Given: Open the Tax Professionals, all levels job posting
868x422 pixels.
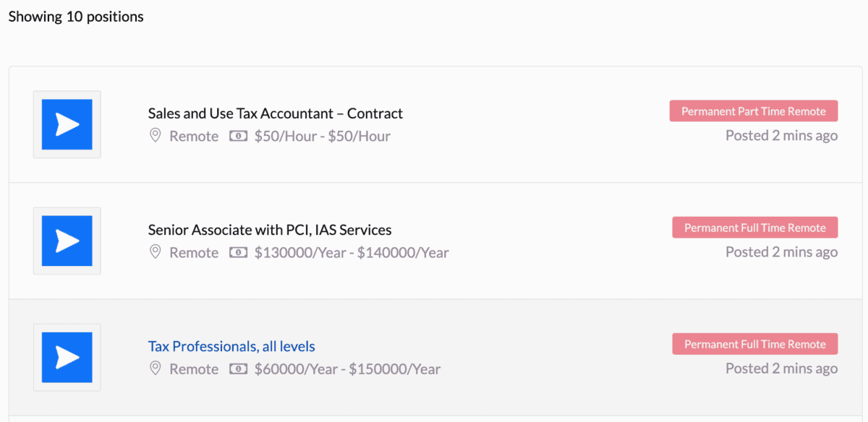Looking at the screenshot, I should tap(231, 346).
